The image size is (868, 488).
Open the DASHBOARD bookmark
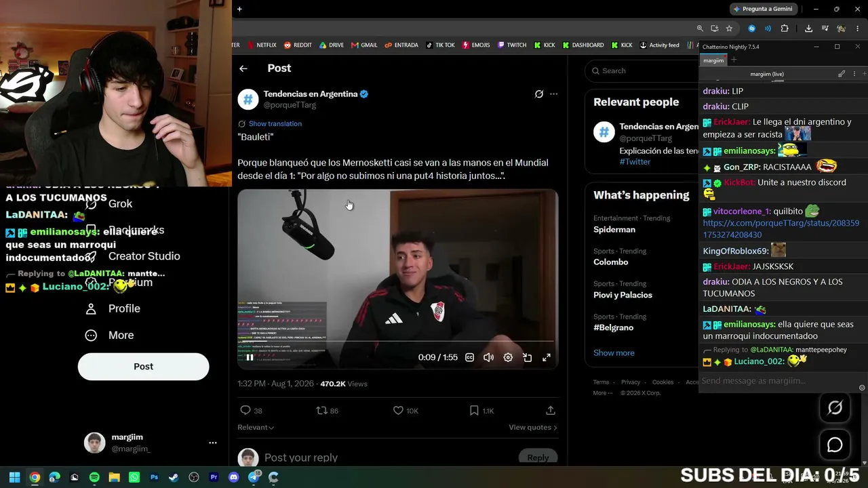coord(583,45)
